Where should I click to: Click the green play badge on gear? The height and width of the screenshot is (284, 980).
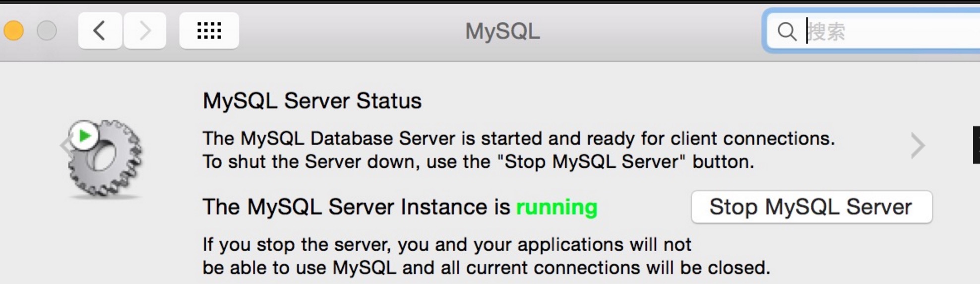[84, 135]
